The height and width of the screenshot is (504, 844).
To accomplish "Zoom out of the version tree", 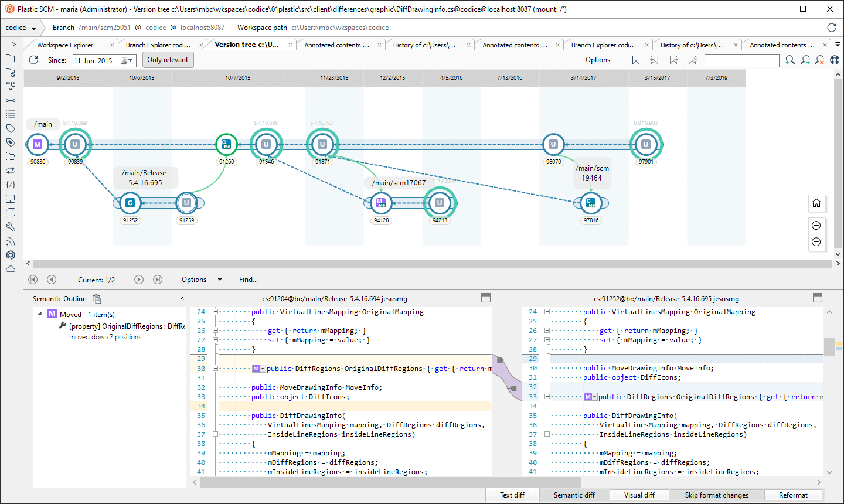I will coord(816,242).
